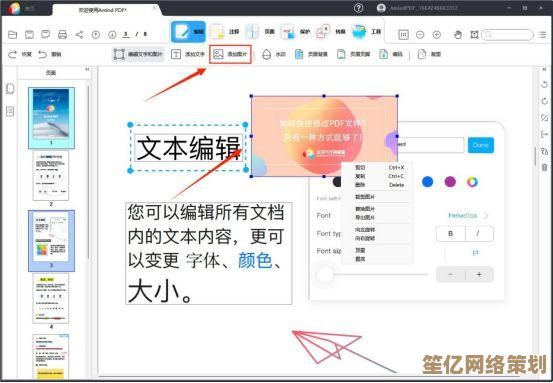The width and height of the screenshot is (553, 383).
Task: Open the rainbow custom color picker
Action: tap(473, 182)
